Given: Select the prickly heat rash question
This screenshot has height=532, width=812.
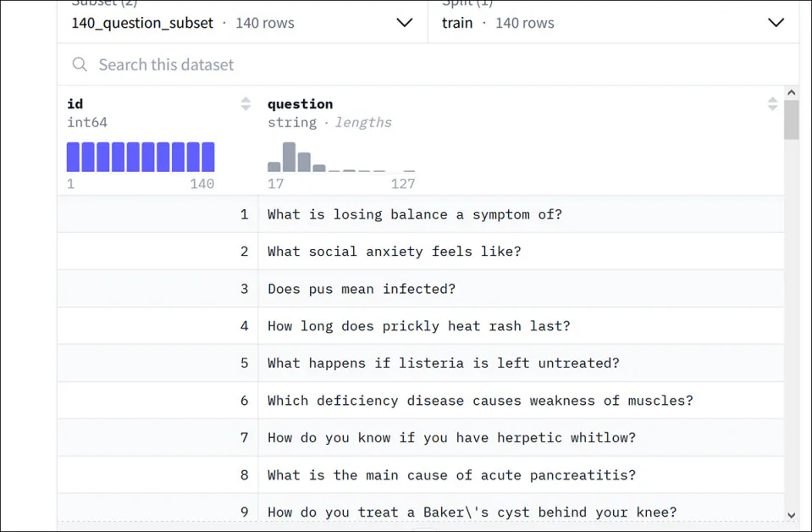Looking at the screenshot, I should (418, 326).
